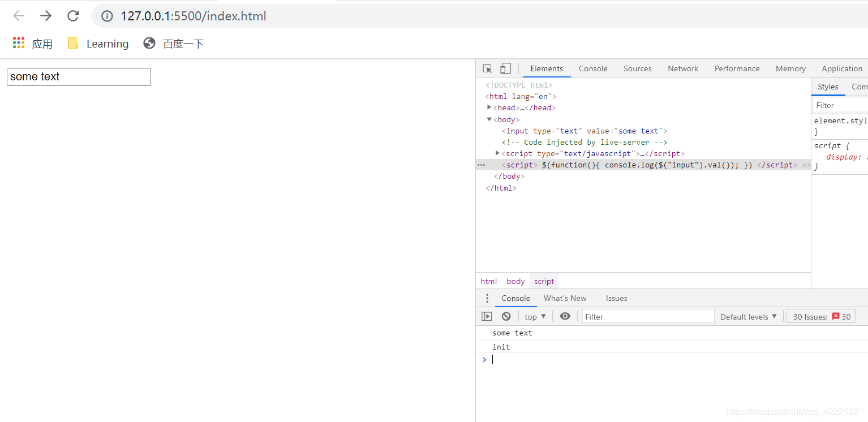The image size is (868, 422).
Task: Expand the head element node
Action: 489,107
